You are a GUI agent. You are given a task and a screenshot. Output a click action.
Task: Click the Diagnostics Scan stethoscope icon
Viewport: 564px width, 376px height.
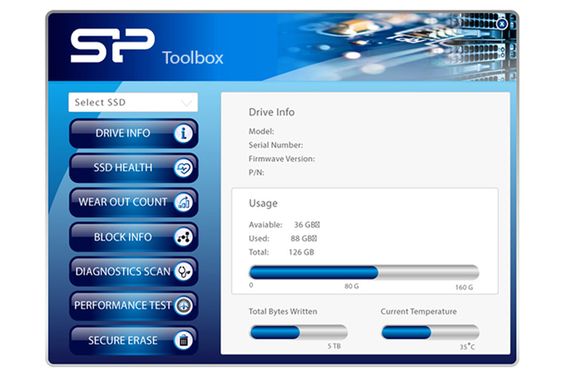click(x=183, y=272)
